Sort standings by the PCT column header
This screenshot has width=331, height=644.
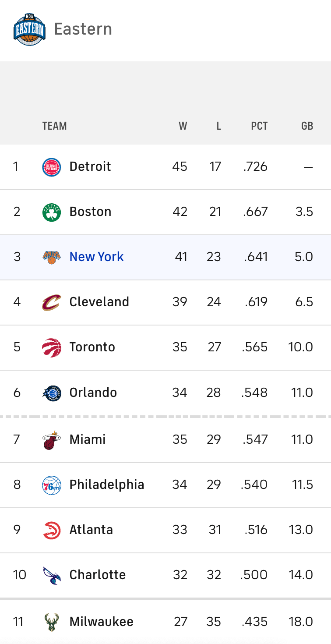[259, 126]
